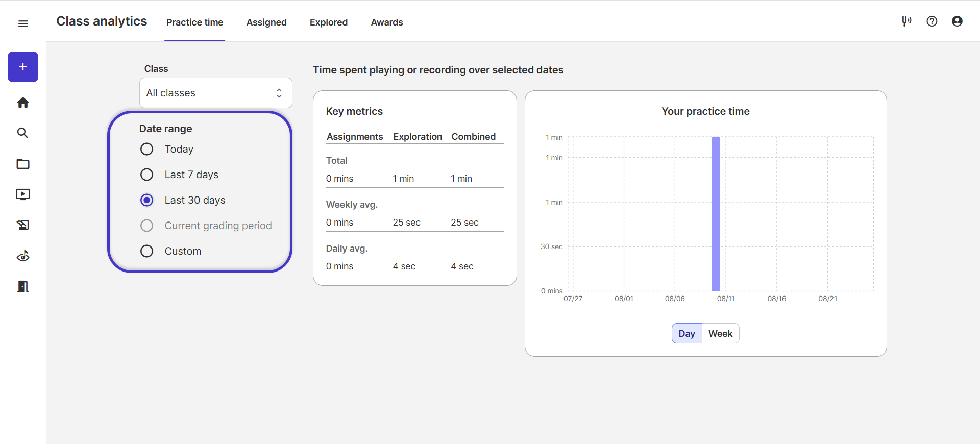Click the Total row label

click(337, 161)
